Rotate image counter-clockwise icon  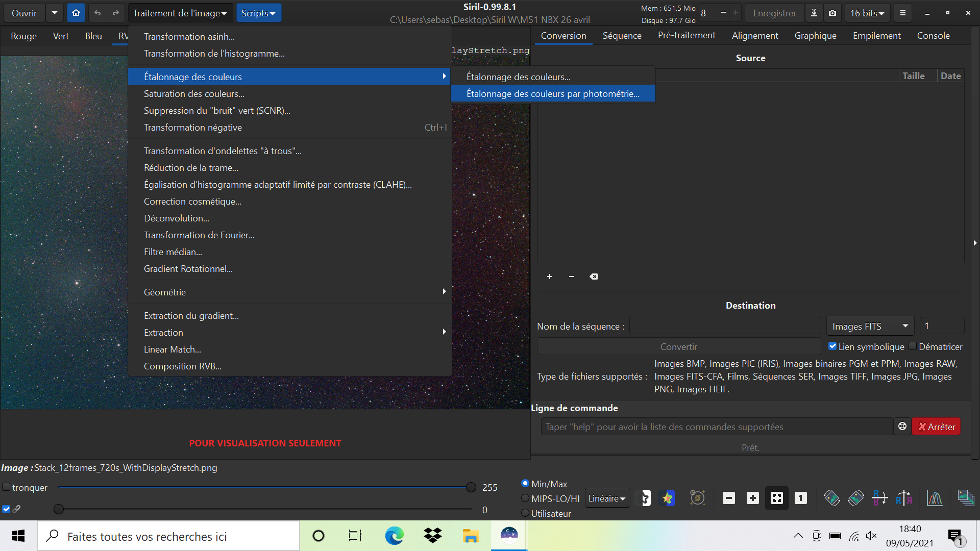coord(832,498)
